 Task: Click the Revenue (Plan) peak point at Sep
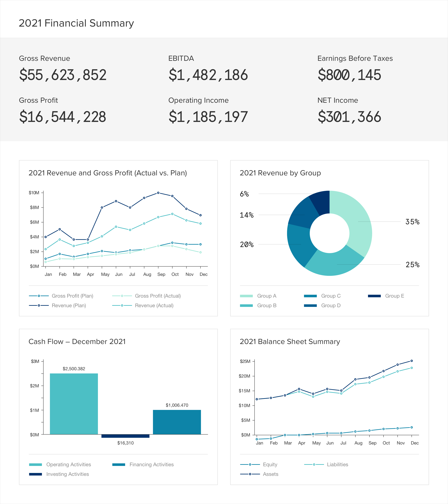pos(158,193)
